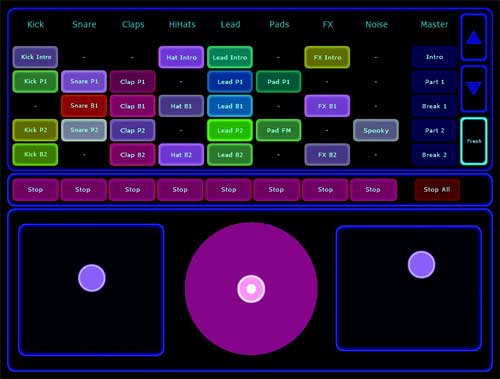Launch the Master Intro scene
The image size is (500, 379).
434,57
